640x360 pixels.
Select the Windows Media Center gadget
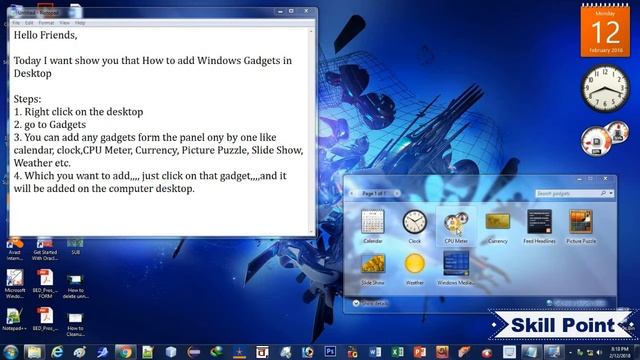456,268
